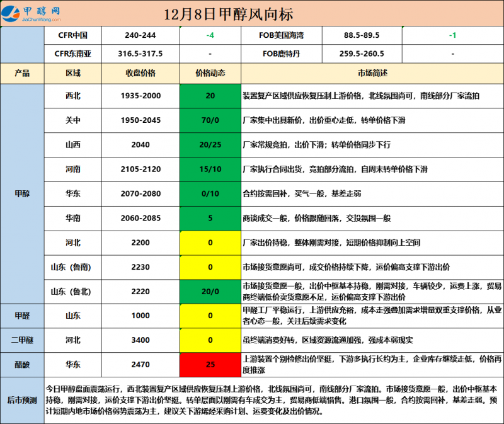
Task: Pick the green 20/25 cell for 山西
Action: click(210, 144)
